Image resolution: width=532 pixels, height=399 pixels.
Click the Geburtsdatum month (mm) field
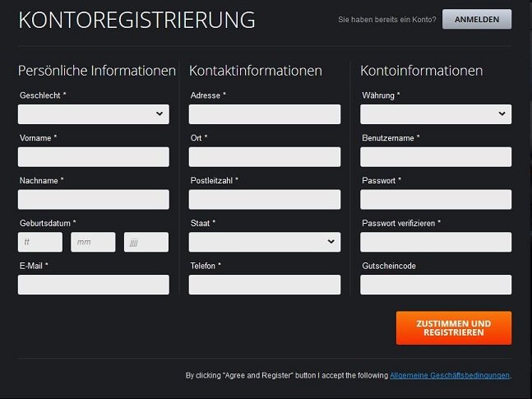pyautogui.click(x=93, y=242)
